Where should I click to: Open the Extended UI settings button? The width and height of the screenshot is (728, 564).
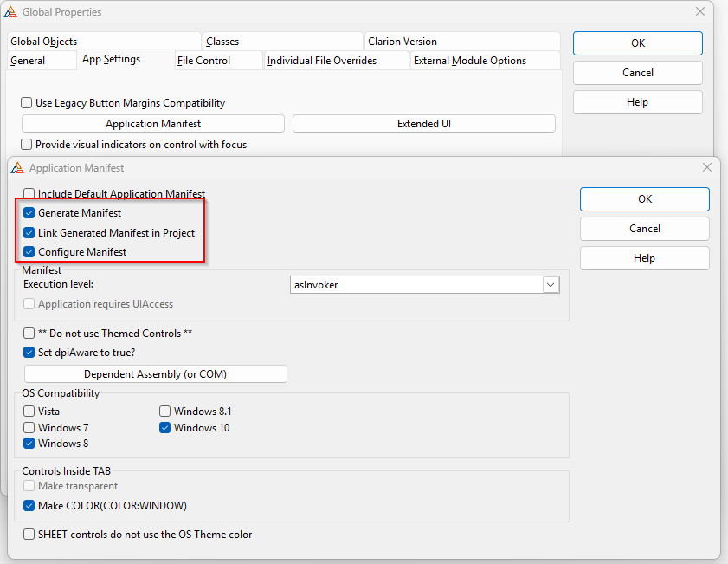[423, 124]
